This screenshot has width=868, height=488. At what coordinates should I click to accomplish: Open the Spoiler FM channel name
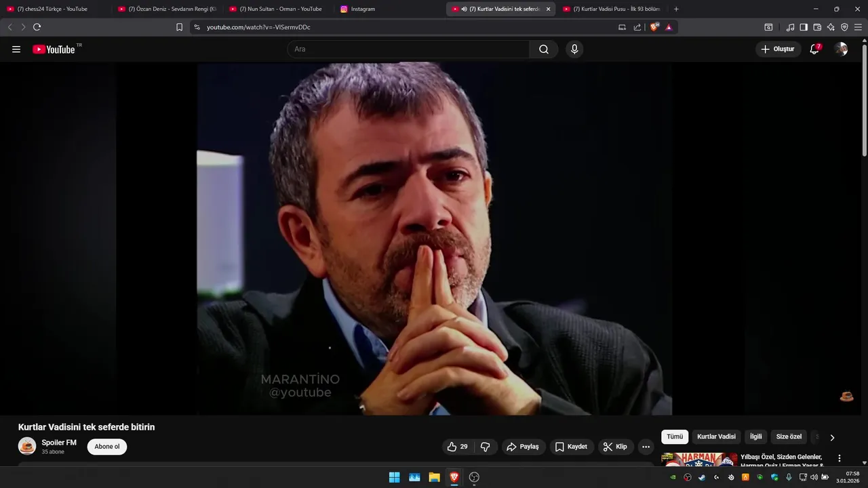[x=59, y=443]
